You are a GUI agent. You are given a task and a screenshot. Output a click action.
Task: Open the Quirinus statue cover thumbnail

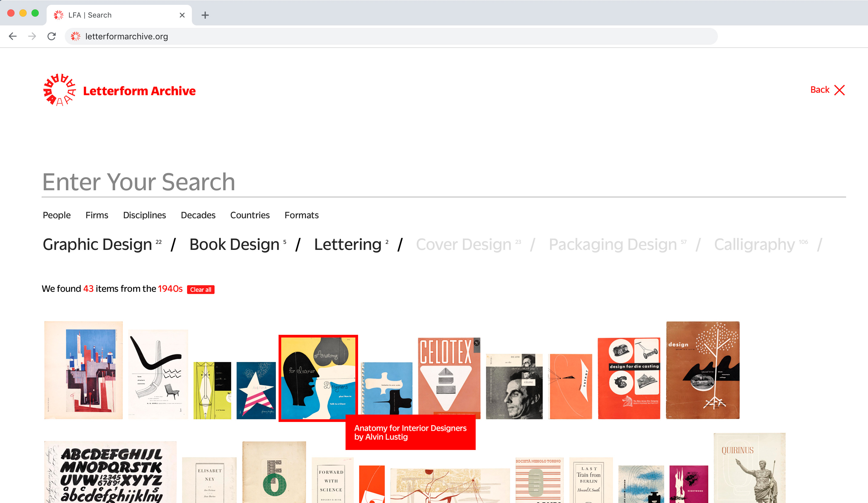[749, 468]
